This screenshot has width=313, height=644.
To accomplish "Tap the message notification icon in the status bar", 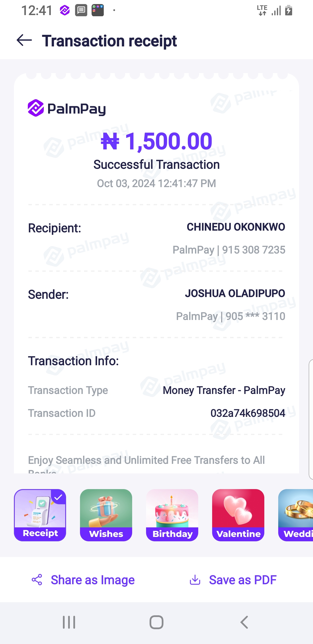I will point(81,11).
